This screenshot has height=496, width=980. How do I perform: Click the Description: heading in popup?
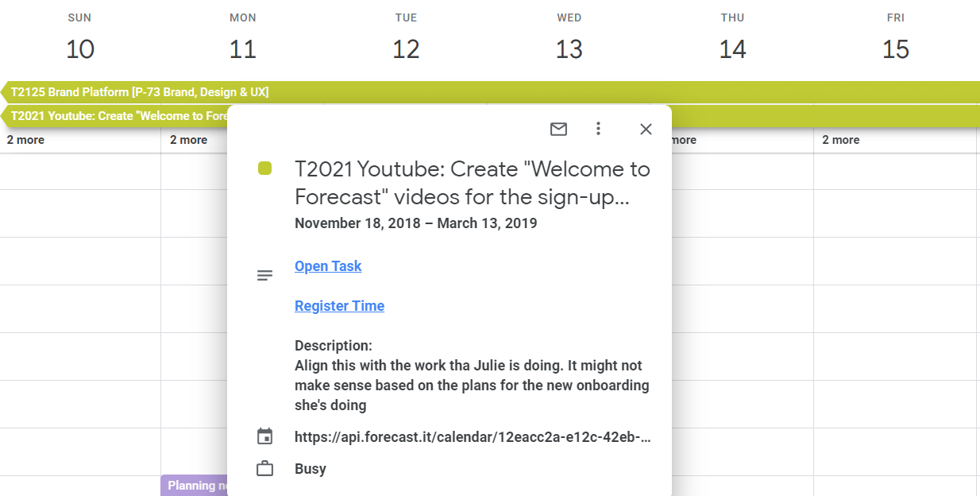(x=334, y=346)
